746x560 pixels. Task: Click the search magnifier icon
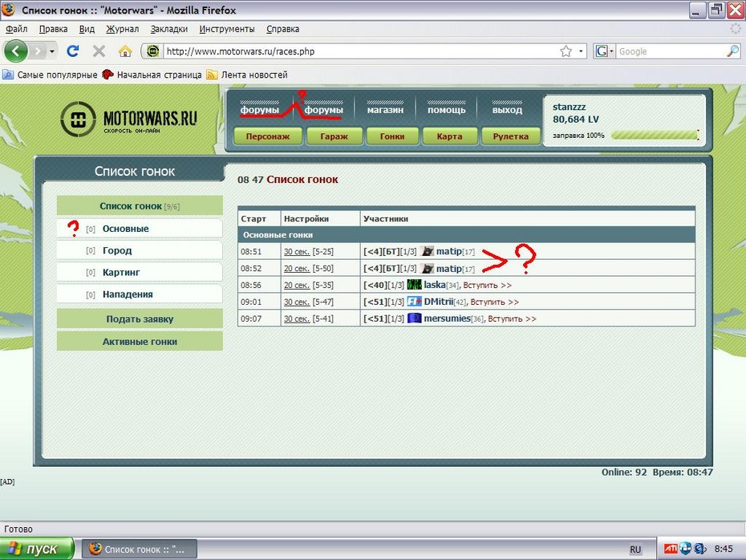point(732,51)
